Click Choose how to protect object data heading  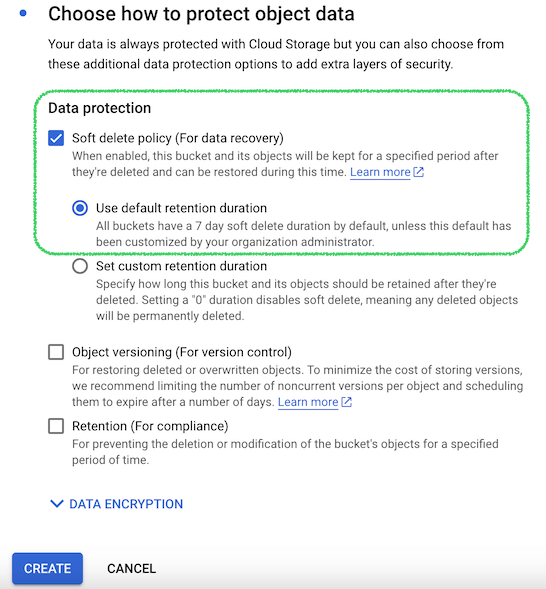(x=201, y=14)
